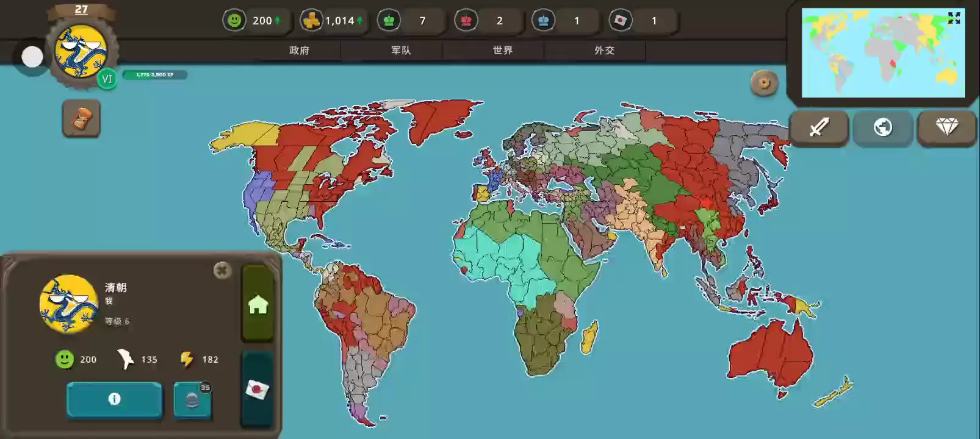Click the white arm strength icon beside 135
Image resolution: width=980 pixels, height=439 pixels.
[x=125, y=359]
